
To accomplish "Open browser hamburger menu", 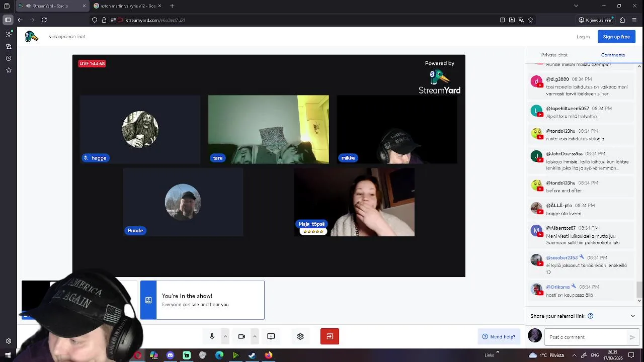I will (x=634, y=20).
